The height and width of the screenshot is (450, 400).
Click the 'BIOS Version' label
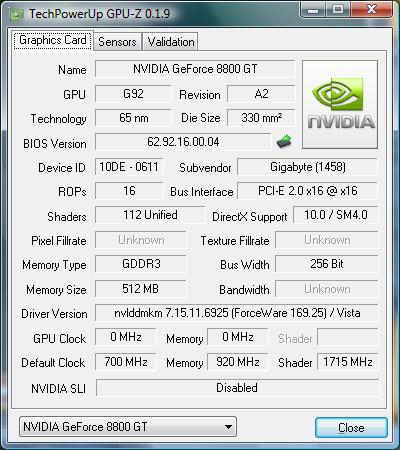tap(55, 144)
